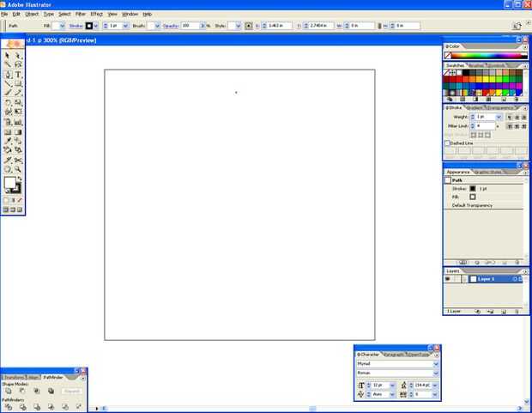Open Stroke color dropdown in control bar
Viewport: 532px width, 413px height.
click(96, 26)
